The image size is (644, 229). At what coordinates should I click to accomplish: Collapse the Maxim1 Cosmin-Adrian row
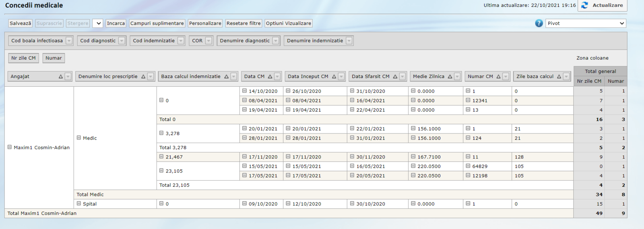[x=10, y=147]
